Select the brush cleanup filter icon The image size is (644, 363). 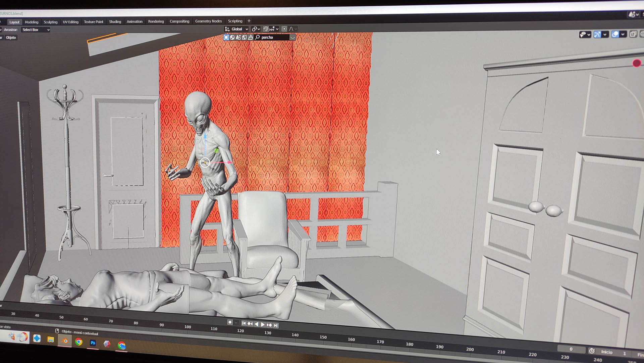250,37
